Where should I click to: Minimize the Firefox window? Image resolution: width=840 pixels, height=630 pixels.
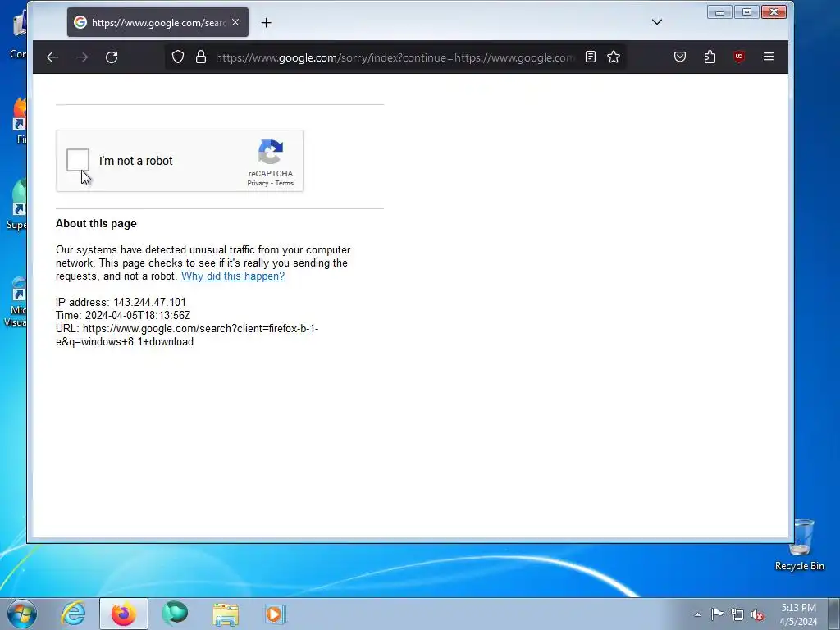coord(719,11)
